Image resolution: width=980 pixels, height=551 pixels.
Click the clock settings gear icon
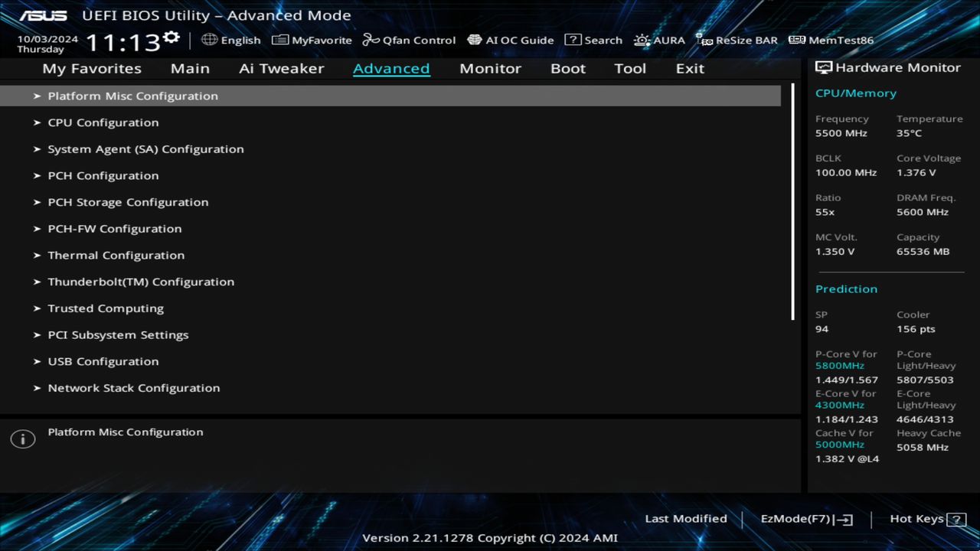pos(171,36)
